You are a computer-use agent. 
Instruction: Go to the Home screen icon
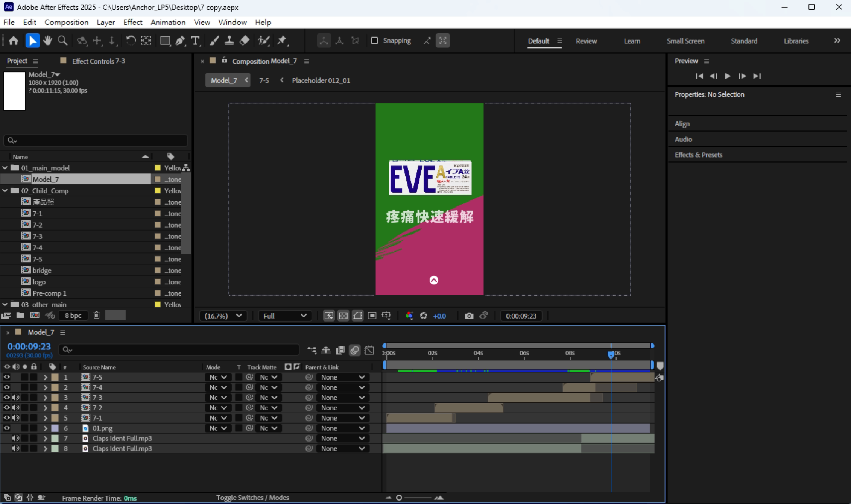pos(14,41)
